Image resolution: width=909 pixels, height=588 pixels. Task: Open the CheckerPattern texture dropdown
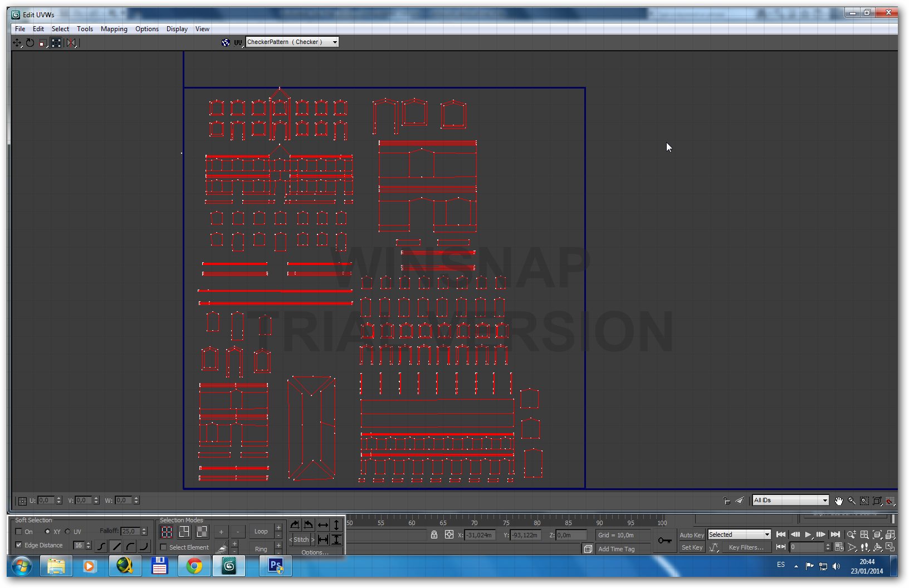(x=335, y=42)
